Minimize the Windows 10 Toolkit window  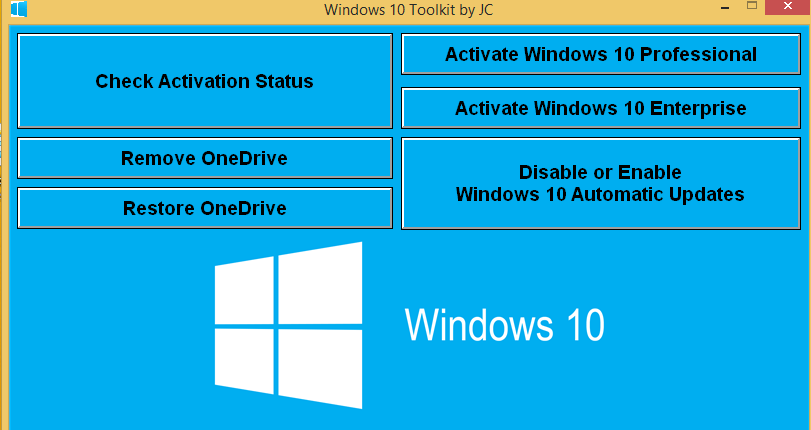click(x=725, y=6)
